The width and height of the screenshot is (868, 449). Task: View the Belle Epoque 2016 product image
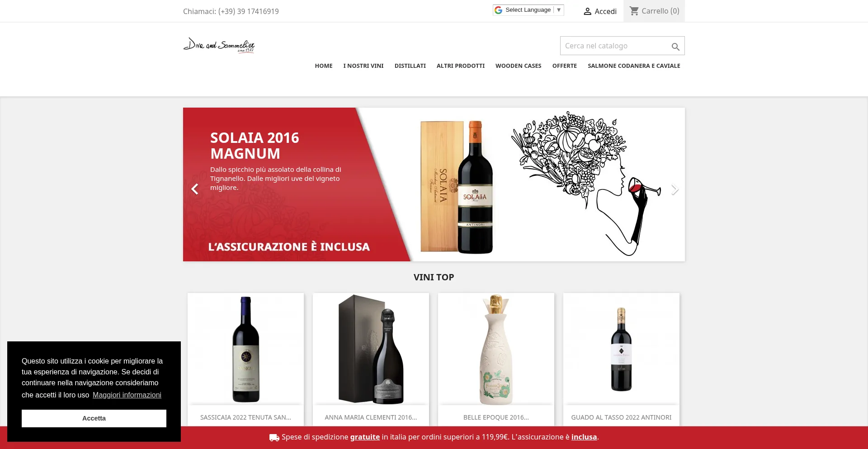tap(496, 349)
